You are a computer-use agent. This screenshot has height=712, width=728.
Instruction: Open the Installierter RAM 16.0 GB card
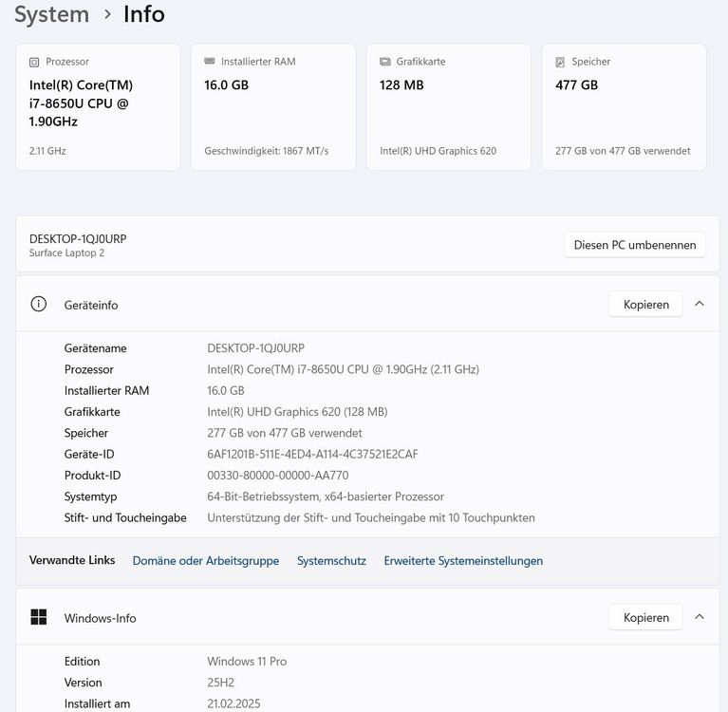click(x=273, y=107)
